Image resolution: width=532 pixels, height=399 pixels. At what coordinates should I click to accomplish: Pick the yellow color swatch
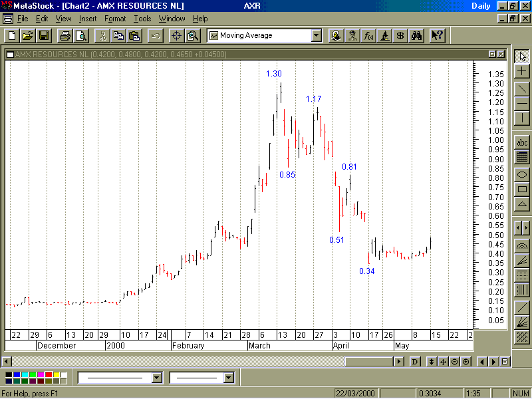click(57, 374)
